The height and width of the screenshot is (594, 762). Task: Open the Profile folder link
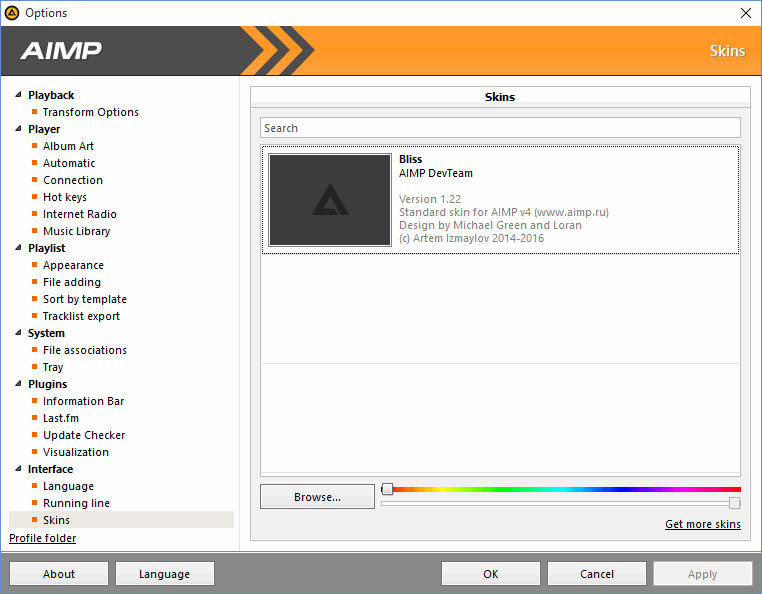[x=42, y=539]
